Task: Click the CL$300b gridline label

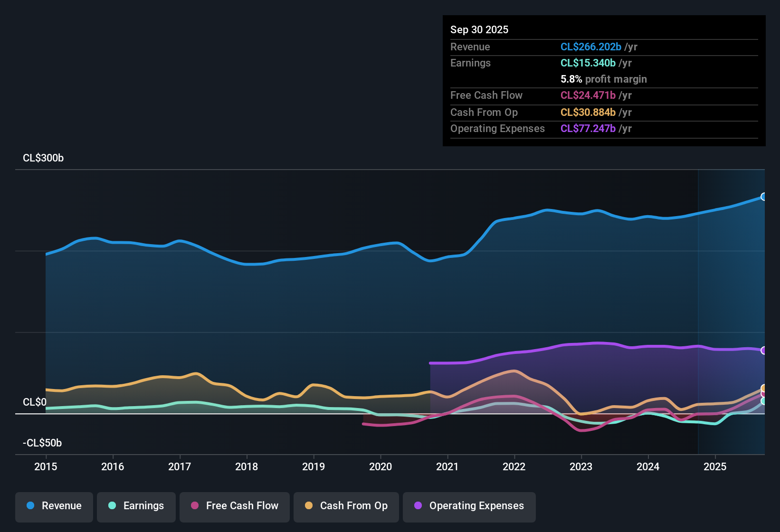Action: (43, 158)
